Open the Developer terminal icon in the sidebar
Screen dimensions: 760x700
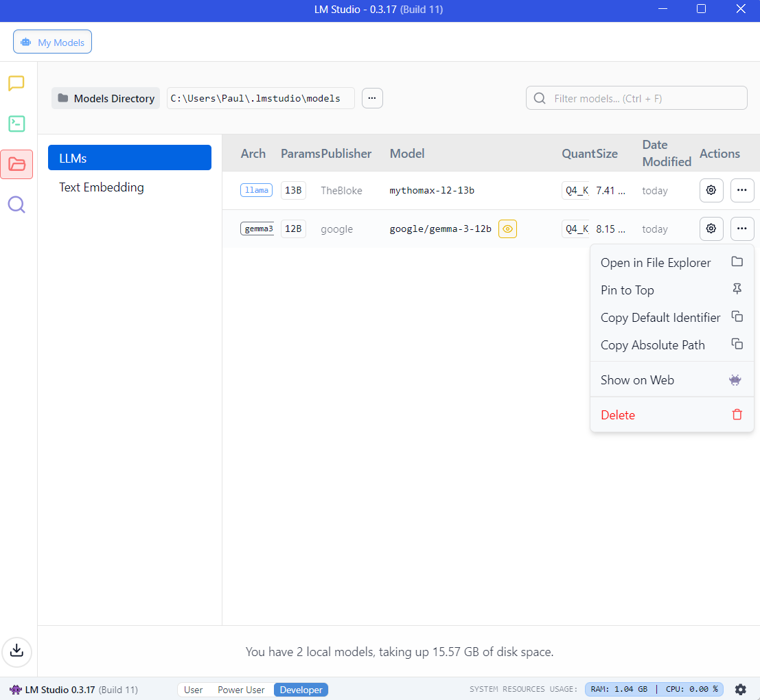coord(16,124)
